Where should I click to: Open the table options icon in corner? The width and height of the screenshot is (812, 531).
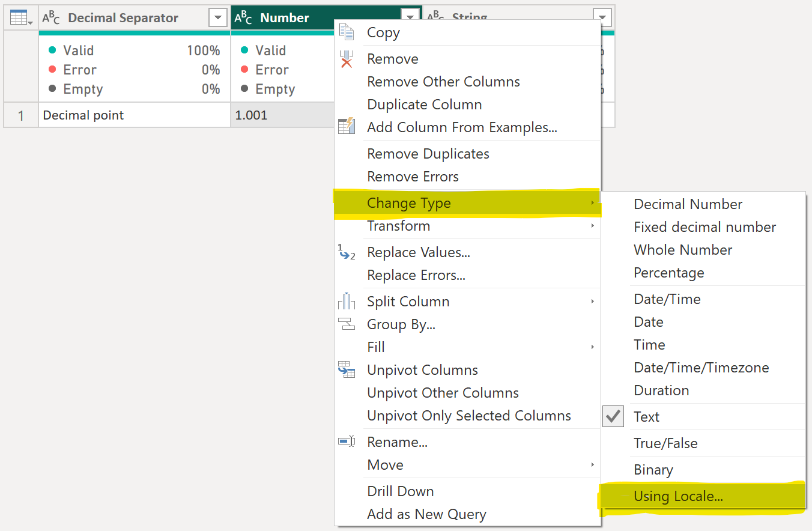(22, 18)
